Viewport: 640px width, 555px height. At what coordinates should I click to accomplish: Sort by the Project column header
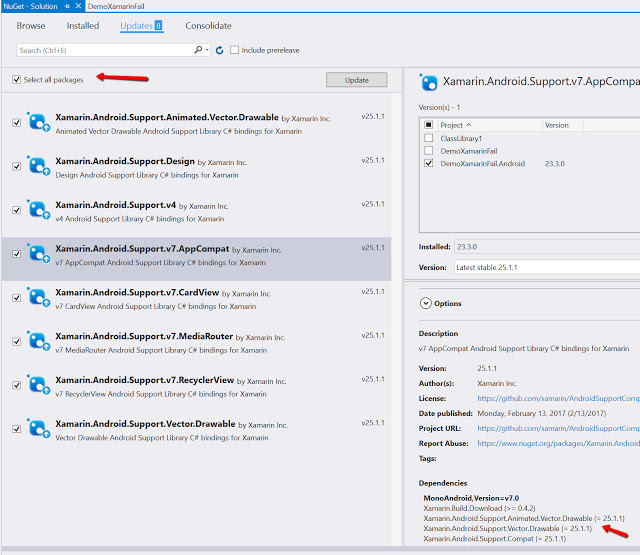point(489,125)
